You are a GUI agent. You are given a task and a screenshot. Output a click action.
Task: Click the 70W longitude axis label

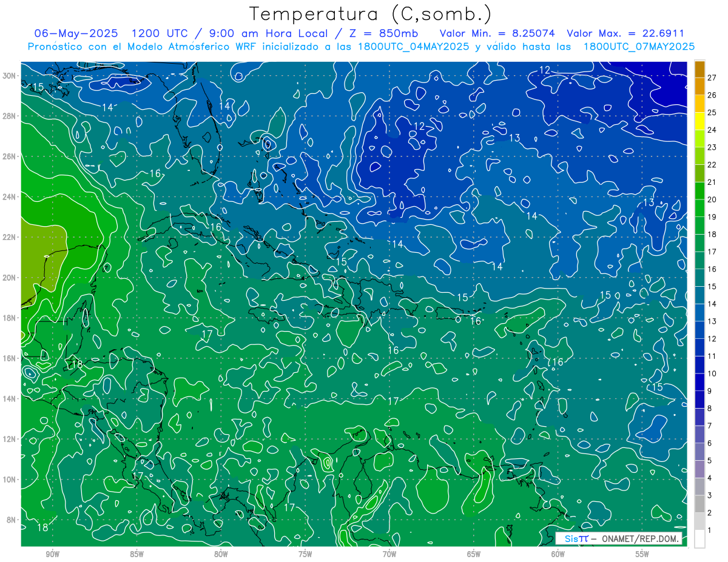pos(389,554)
